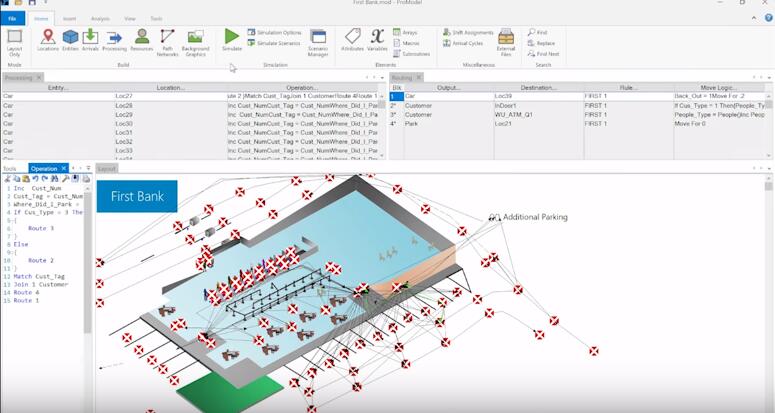Click Replace in the Search group
Image resolution: width=775 pixels, height=413 pixels.
(x=541, y=43)
